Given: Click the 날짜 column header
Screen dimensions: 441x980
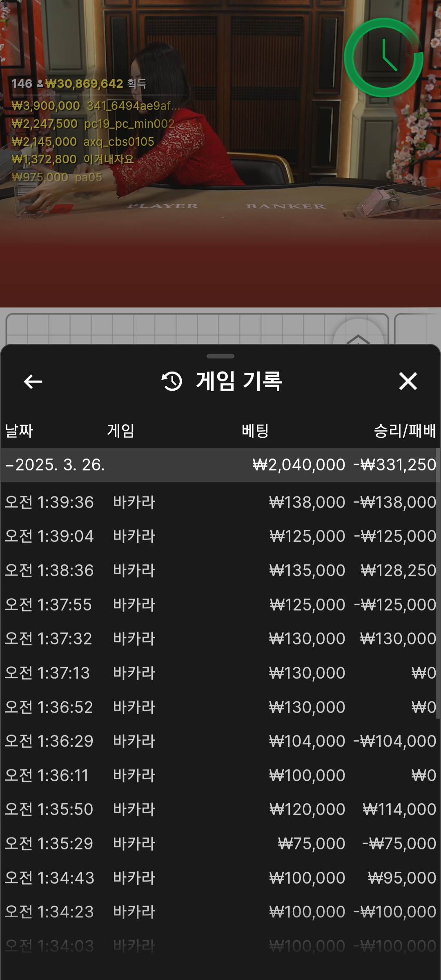Looking at the screenshot, I should tap(19, 431).
